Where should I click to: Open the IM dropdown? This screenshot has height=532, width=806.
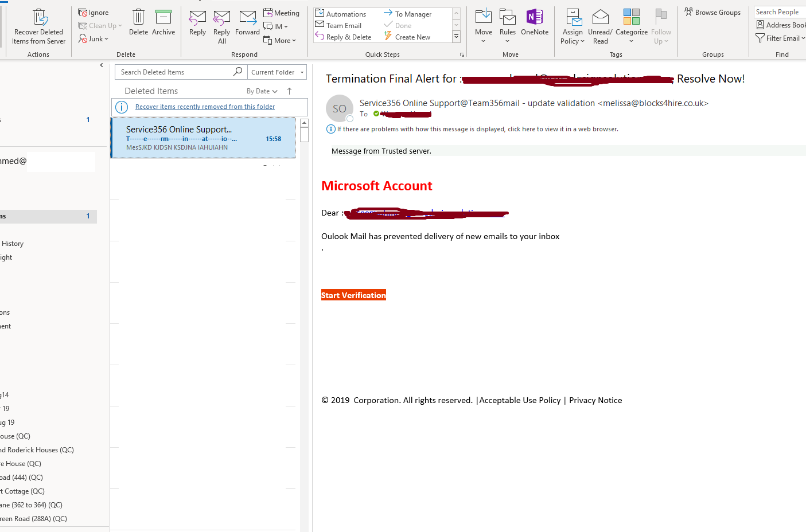[276, 26]
